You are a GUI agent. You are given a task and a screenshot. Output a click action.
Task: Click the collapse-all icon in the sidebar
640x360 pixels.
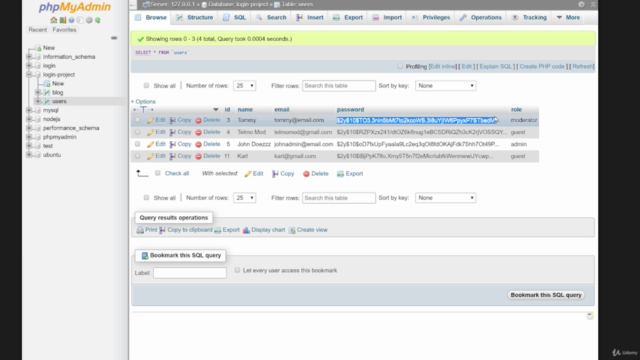coord(114,38)
